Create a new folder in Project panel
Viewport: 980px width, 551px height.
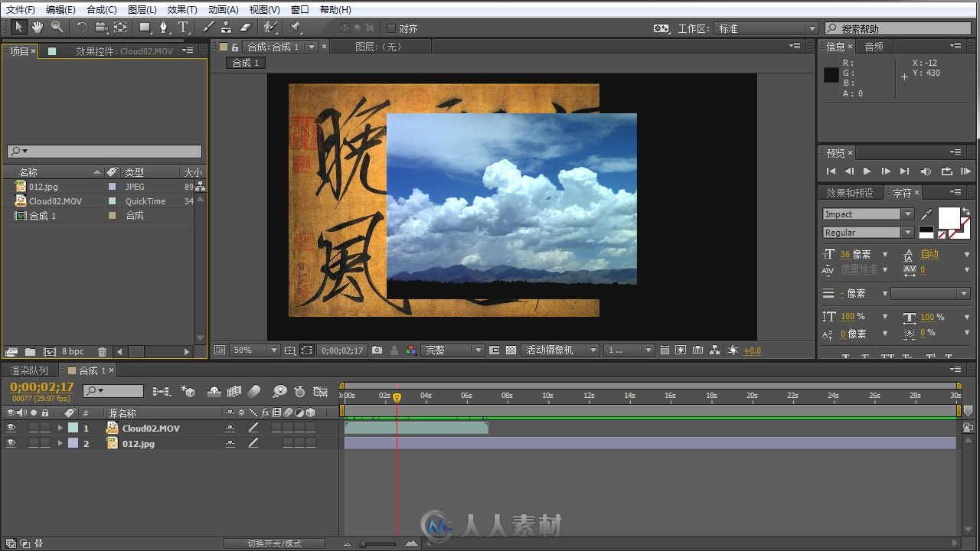[x=30, y=352]
